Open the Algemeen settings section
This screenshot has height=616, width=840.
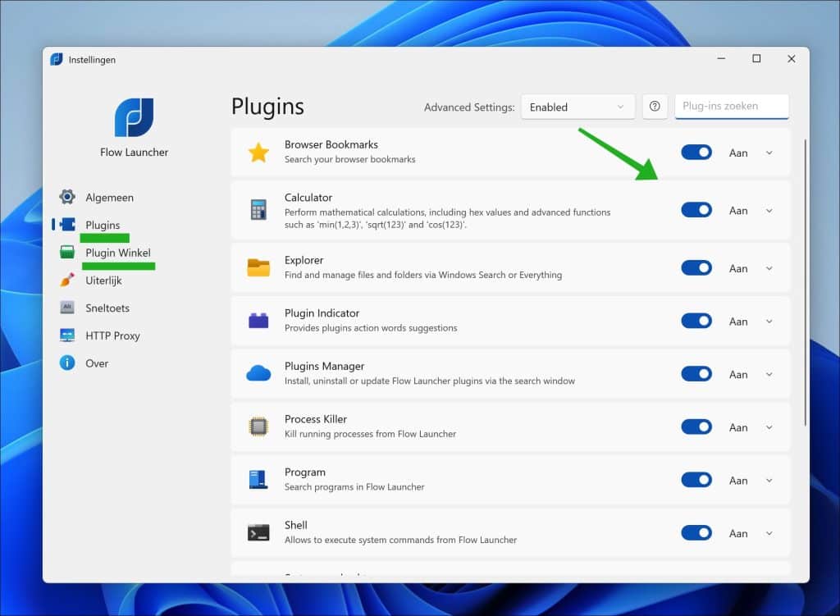pyautogui.click(x=109, y=197)
